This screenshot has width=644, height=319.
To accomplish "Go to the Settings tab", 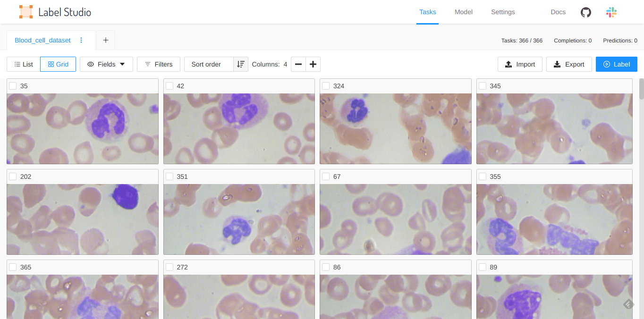I will click(503, 12).
